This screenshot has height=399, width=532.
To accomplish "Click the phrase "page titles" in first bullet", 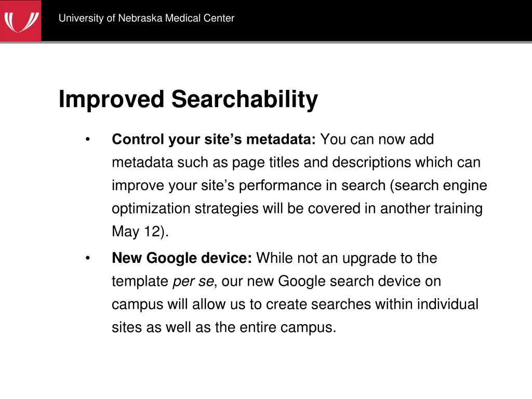I will [x=265, y=163].
